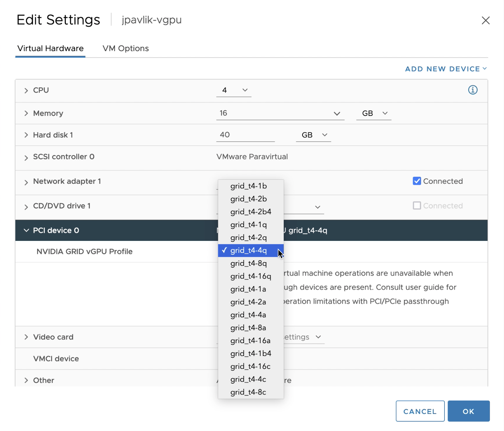Collapse the PCI device 0 section

coord(26,230)
